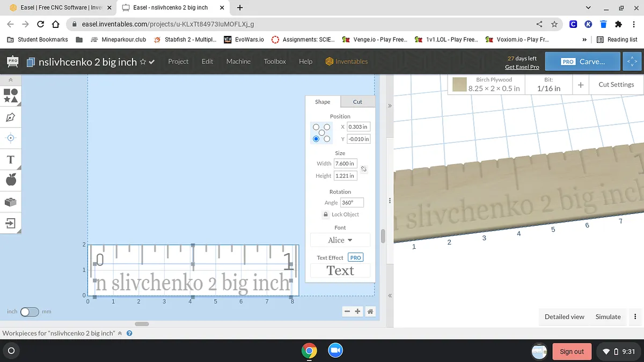
Task: Click the Get Easel Pro link
Action: (x=522, y=67)
